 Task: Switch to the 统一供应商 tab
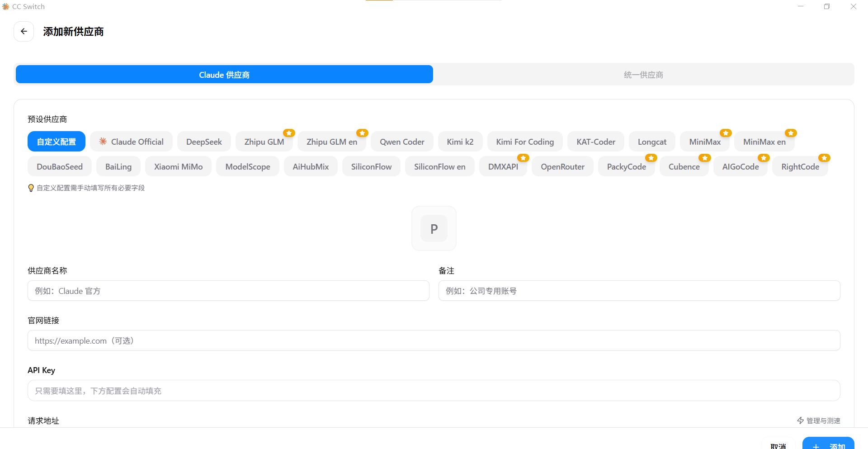643,75
